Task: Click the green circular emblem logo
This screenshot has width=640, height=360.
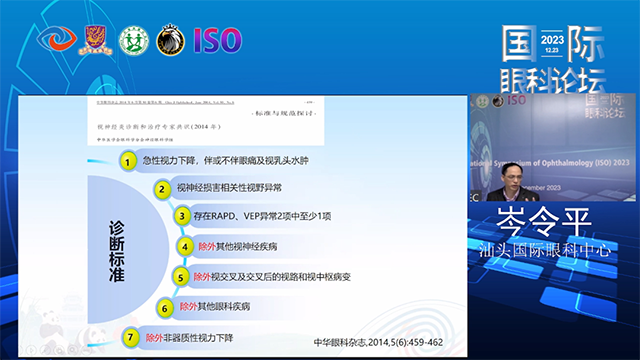Action: pos(133,40)
